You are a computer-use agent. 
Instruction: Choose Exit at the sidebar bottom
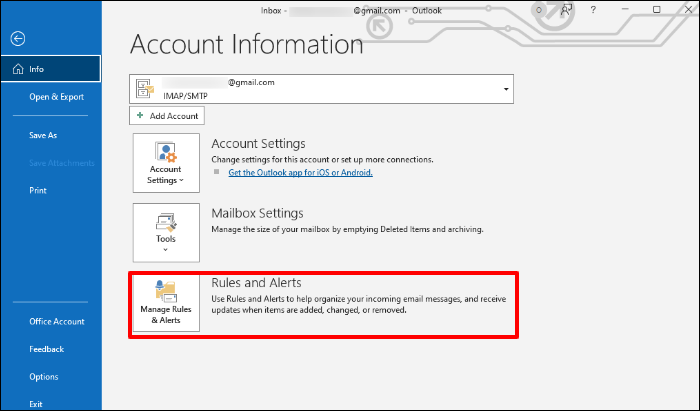point(36,403)
